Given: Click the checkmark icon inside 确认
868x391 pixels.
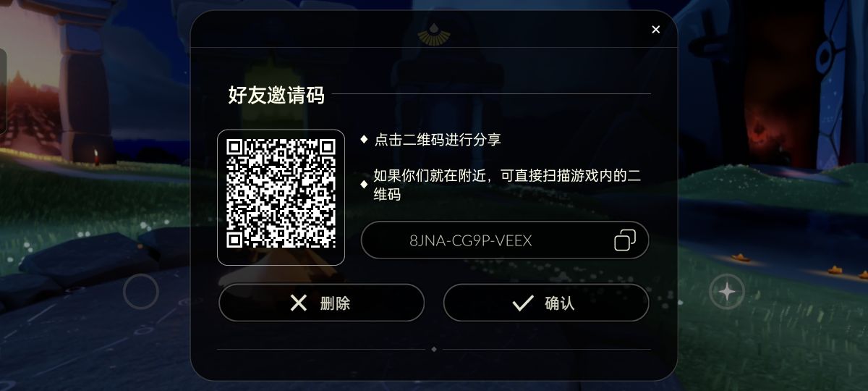Looking at the screenshot, I should [522, 303].
